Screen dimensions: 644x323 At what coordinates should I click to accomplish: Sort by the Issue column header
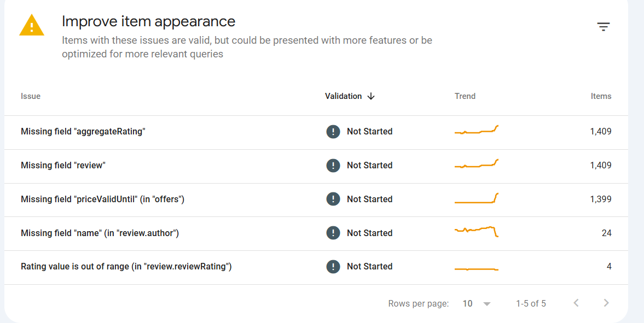pyautogui.click(x=31, y=96)
